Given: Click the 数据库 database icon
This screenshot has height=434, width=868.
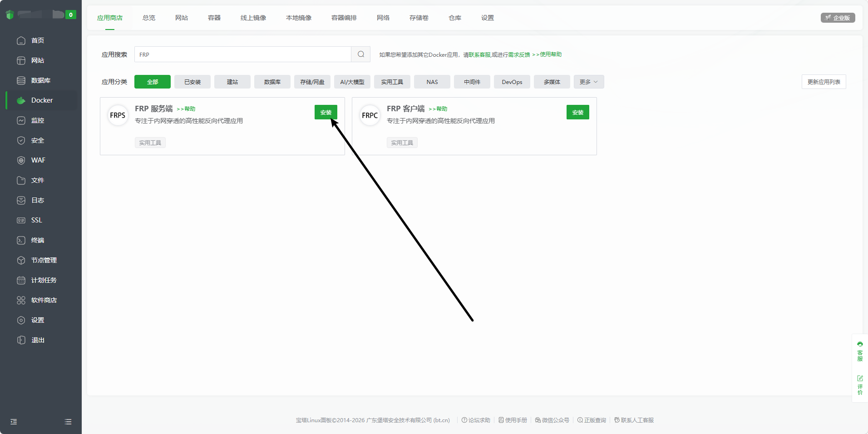Looking at the screenshot, I should coord(21,80).
